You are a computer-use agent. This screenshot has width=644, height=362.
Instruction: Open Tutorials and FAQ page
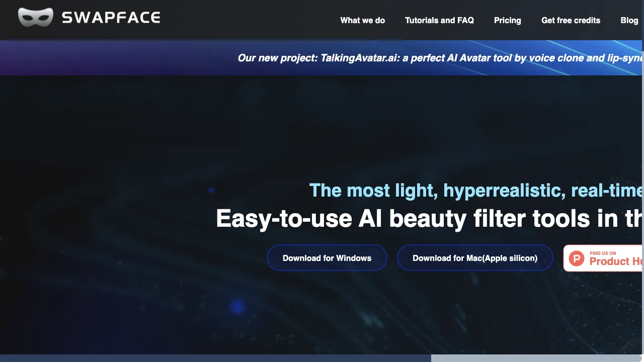pos(439,20)
